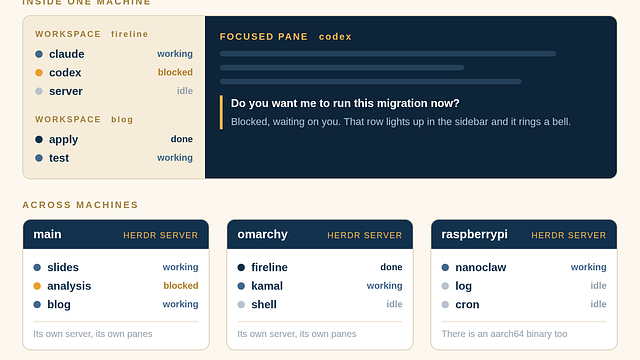Image resolution: width=640 pixels, height=360 pixels.
Task: Click the blue status dot beside claude
Action: click(x=39, y=54)
